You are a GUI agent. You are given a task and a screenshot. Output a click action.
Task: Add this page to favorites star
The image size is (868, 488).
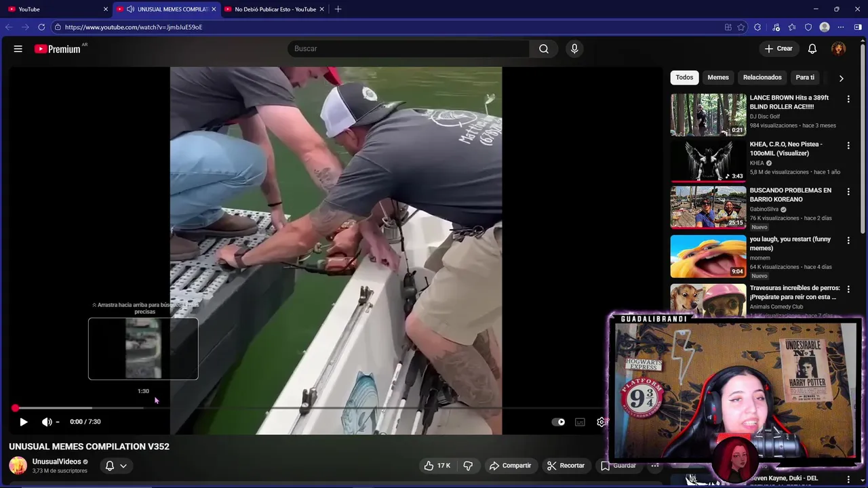pyautogui.click(x=741, y=27)
